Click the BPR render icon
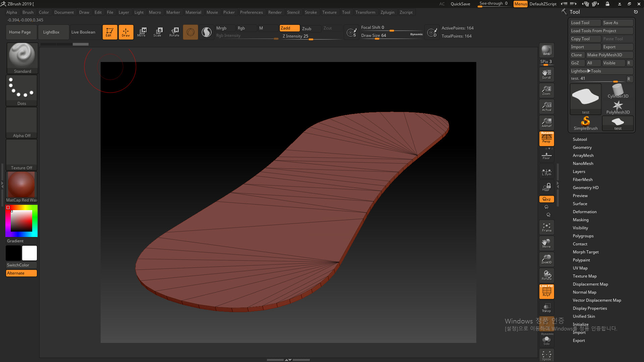Screen dimensions: 644x362 [x=546, y=50]
